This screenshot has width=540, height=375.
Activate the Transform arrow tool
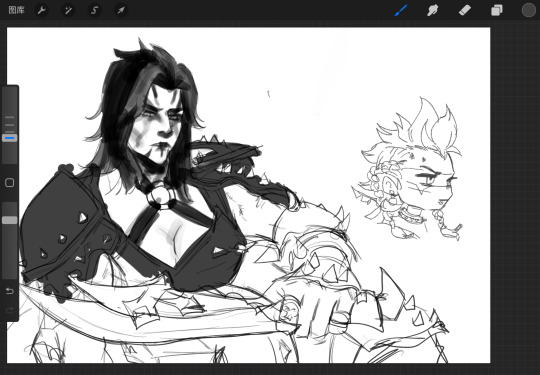coord(121,10)
